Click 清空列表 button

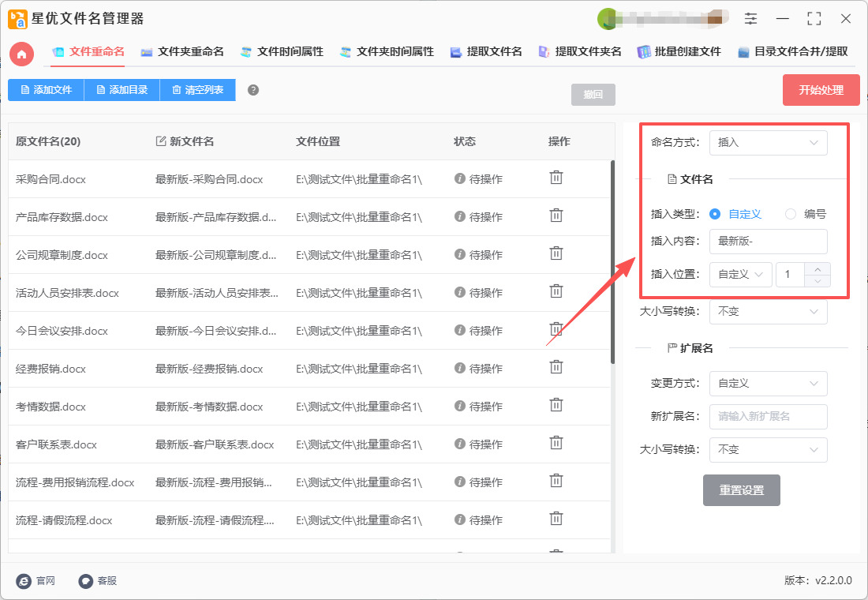point(197,90)
